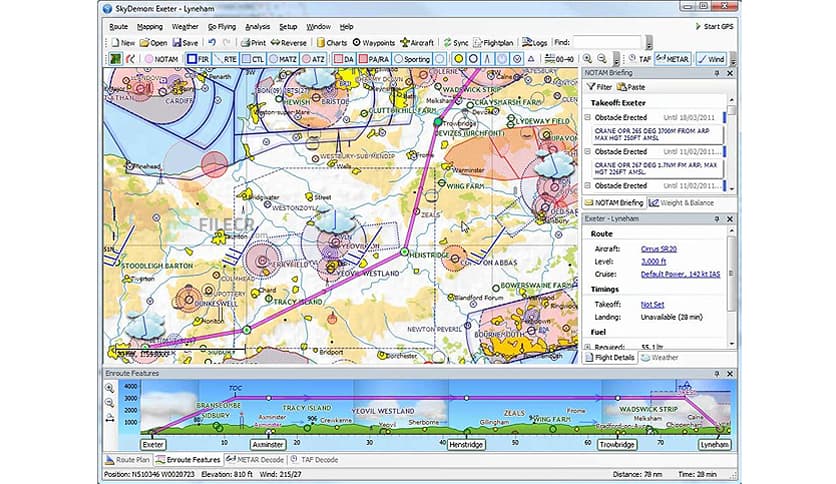Switch to the Weight & Balance tab
Viewport: 836px width, 484px height.
tap(685, 202)
